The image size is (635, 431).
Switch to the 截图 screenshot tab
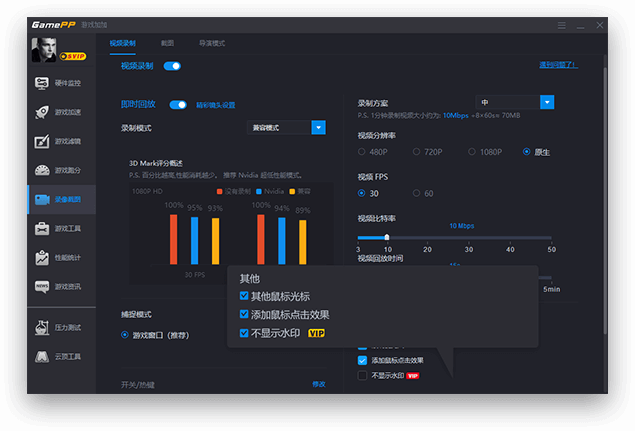(x=167, y=43)
